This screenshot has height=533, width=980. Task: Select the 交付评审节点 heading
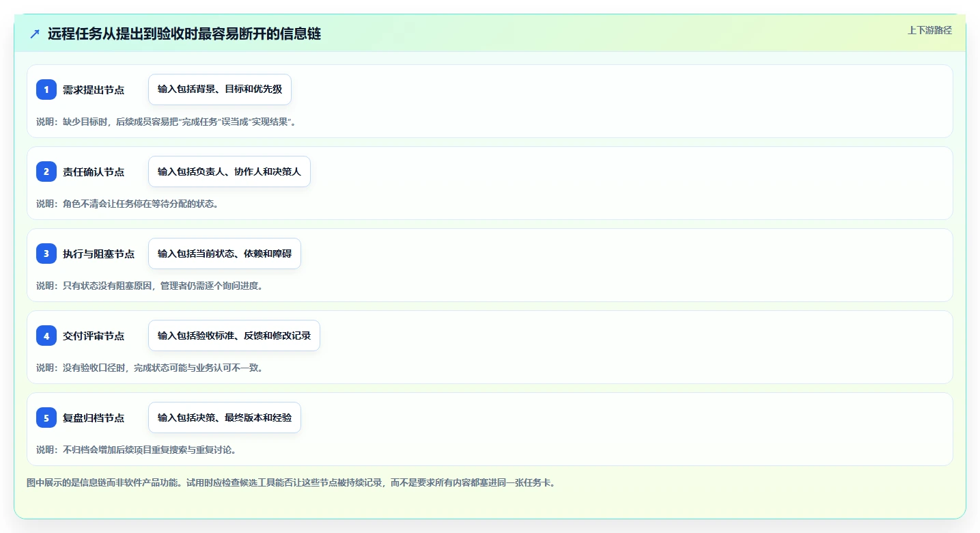point(94,336)
